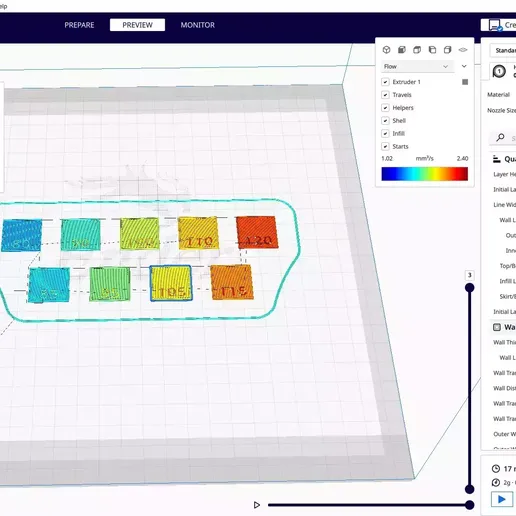Click the upper layer slider handle
This screenshot has width=516, height=516.
470,288
